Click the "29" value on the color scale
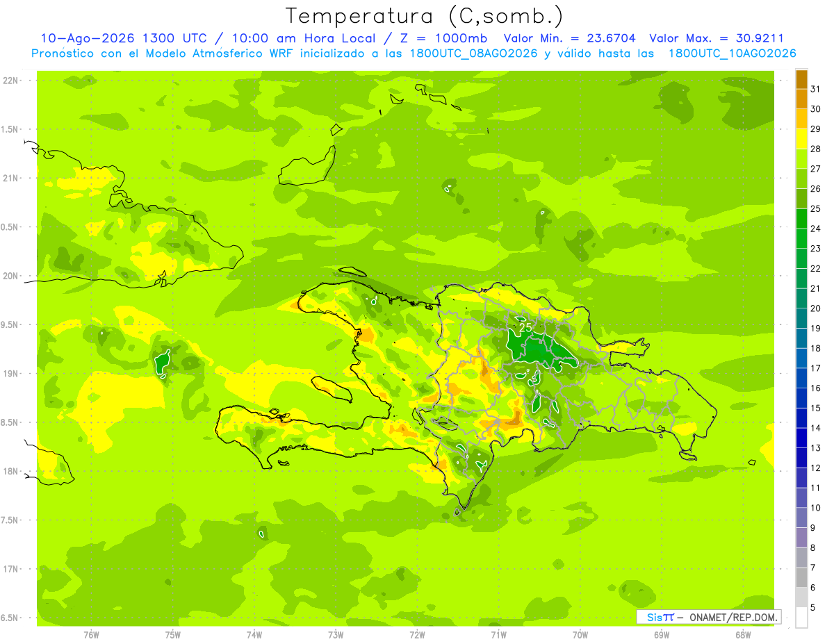Viewport: 834px width, 644px height. (816, 129)
